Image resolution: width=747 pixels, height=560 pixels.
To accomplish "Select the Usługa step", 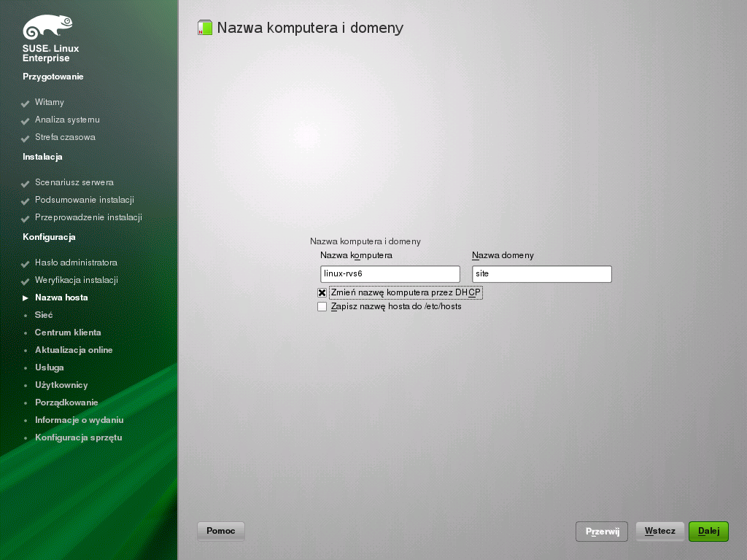I will coord(49,367).
